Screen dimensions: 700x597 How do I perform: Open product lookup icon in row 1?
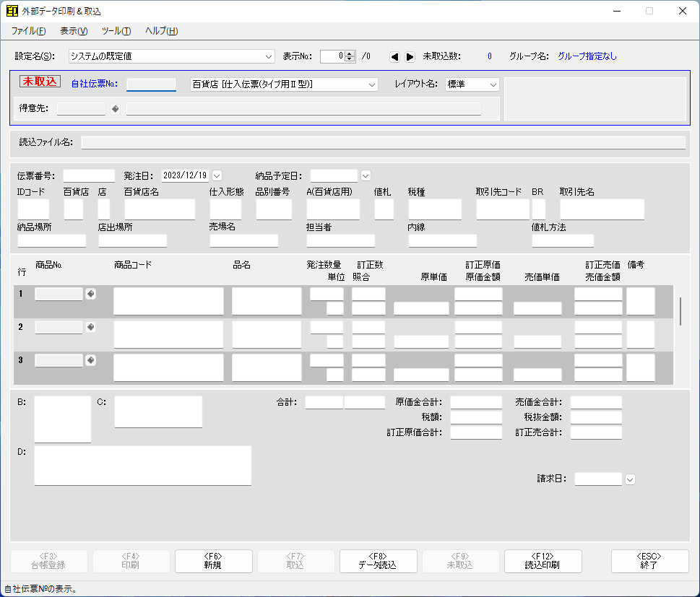tap(90, 294)
